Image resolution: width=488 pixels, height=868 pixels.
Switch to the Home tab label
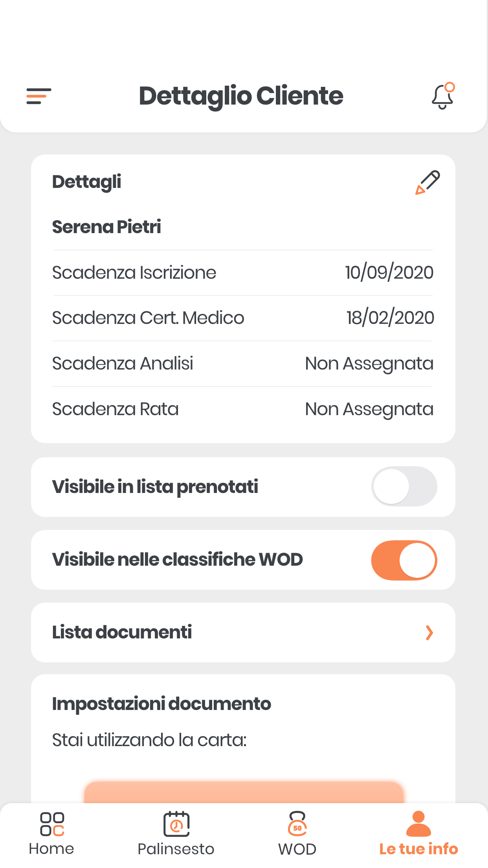51,849
